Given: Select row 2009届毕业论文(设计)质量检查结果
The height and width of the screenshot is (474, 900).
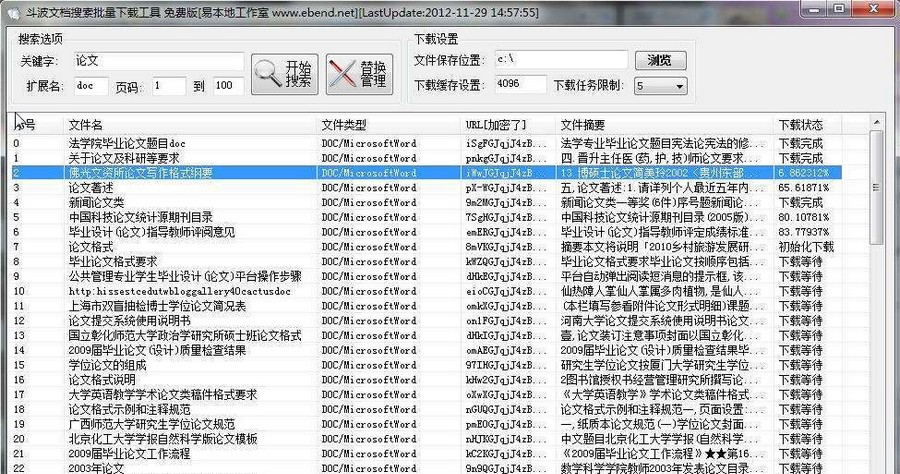Looking at the screenshot, I should click(x=426, y=350).
